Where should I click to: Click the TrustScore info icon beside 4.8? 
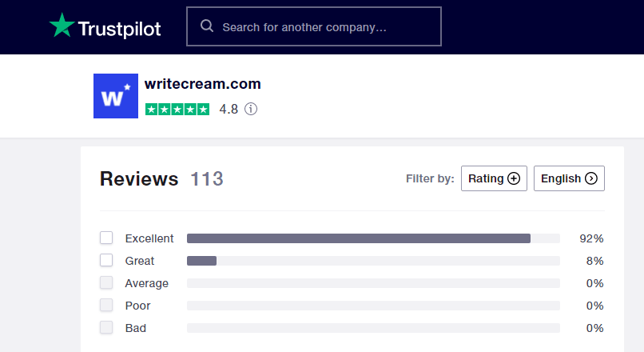coord(251,109)
